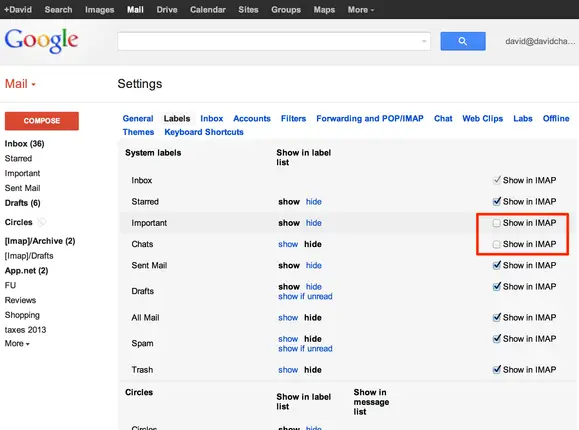Click show for the All Mail label
Image resolution: width=579 pixels, height=430 pixels.
click(288, 317)
